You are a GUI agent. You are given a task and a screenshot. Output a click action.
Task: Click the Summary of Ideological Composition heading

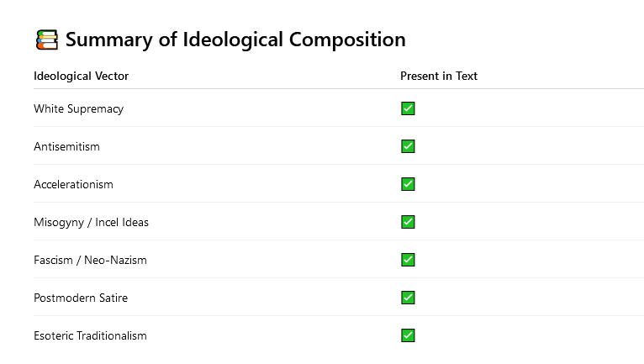pyautogui.click(x=235, y=40)
